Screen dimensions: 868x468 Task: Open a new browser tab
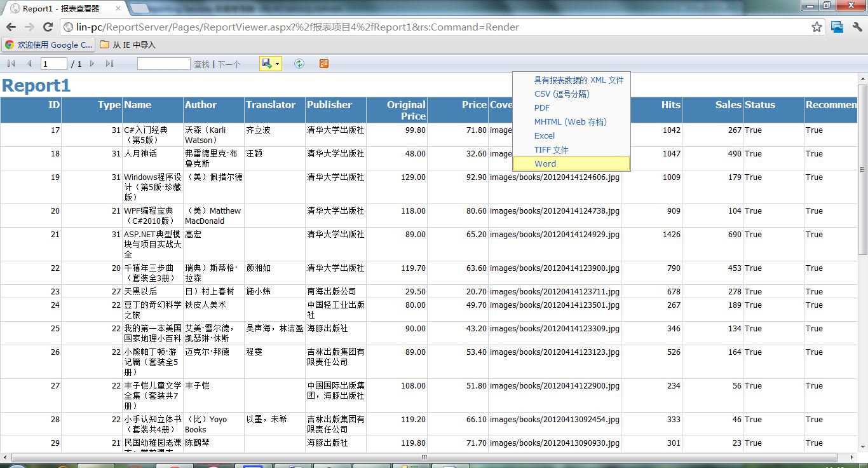point(140,9)
